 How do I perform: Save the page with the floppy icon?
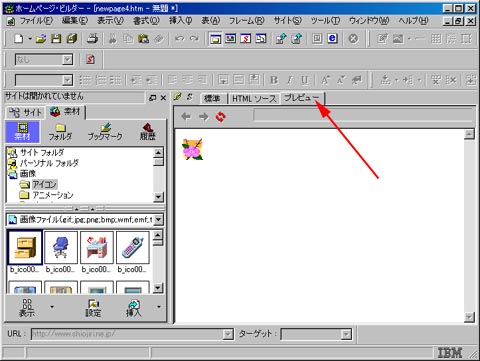tap(56, 39)
